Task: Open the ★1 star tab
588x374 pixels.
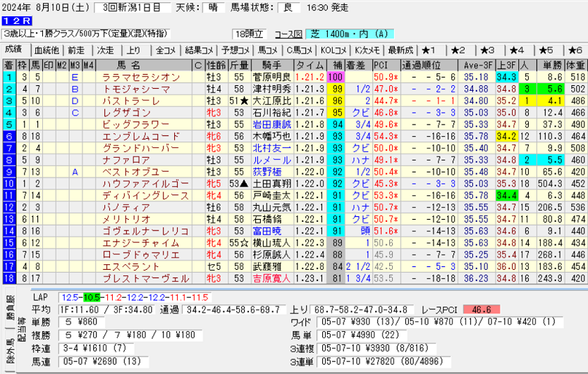Action: tap(430, 50)
